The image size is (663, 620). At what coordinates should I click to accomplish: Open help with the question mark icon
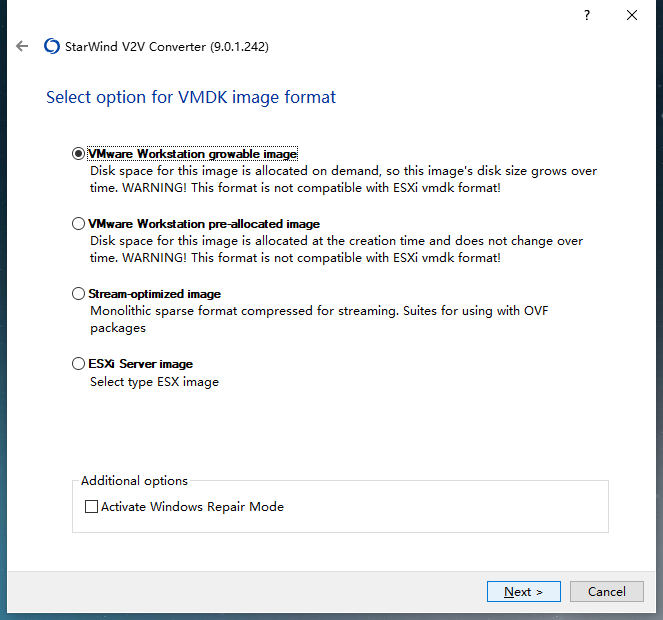[x=587, y=16]
